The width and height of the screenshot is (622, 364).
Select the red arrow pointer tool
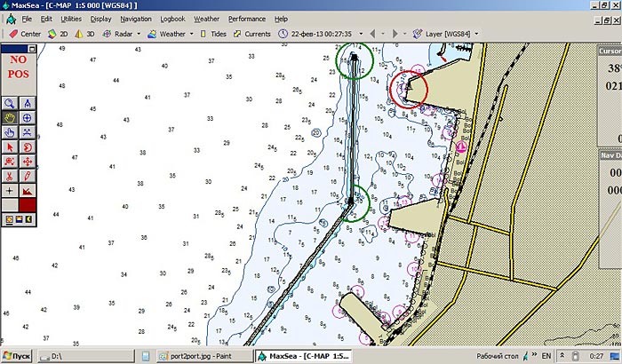coord(10,147)
